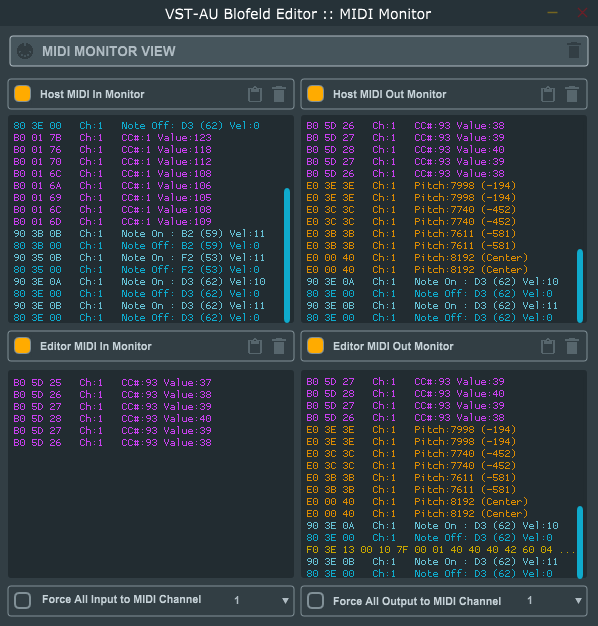
Task: Toggle the Host MIDI Out Monitor orange switch
Action: click(x=315, y=94)
